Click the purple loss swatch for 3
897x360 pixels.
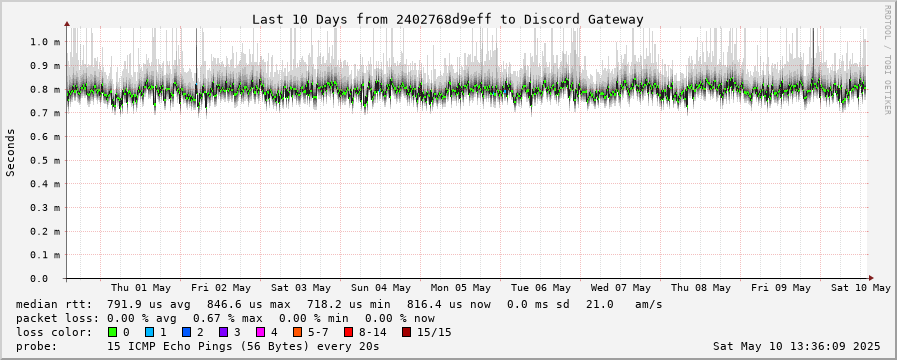[x=224, y=332]
